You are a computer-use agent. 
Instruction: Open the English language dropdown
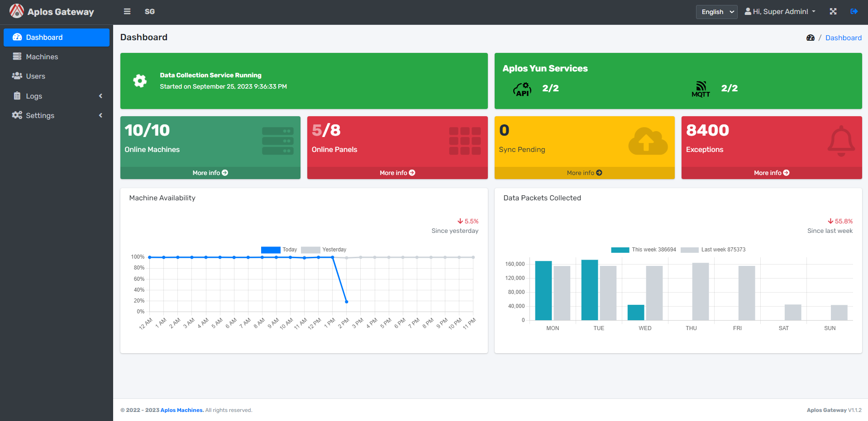tap(716, 12)
